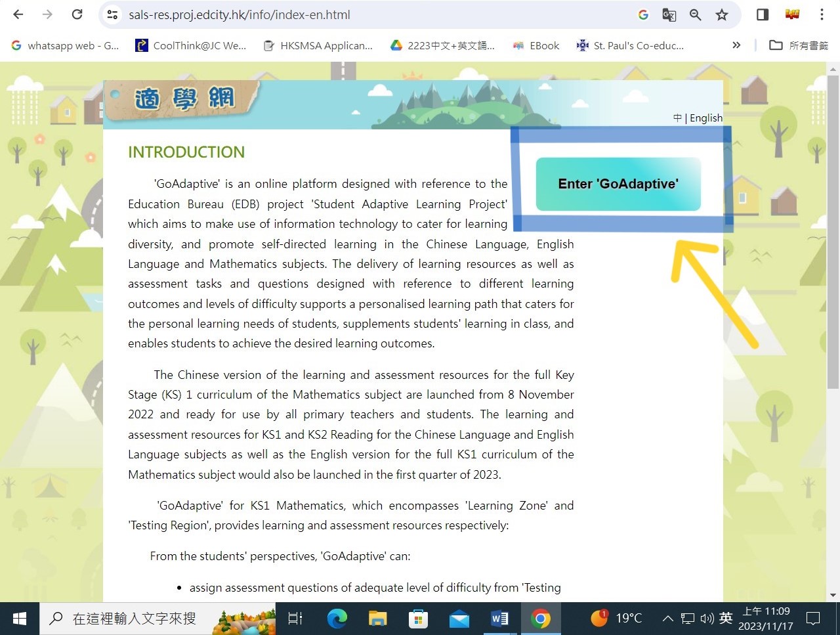Open the HKSMSA Applican... bookmark

click(x=318, y=45)
